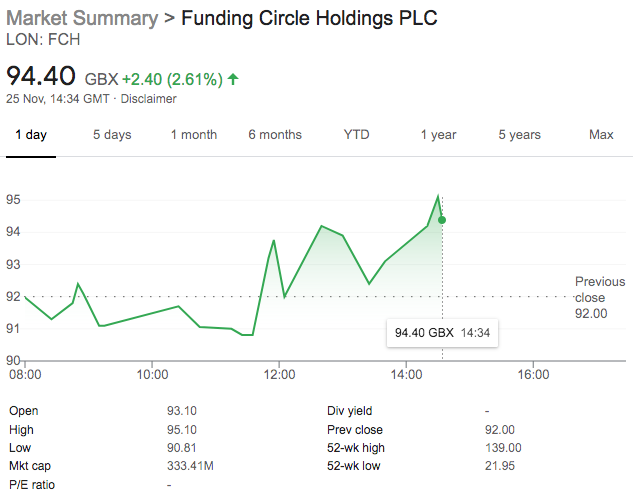Click the Div yield label
This screenshot has height=501, width=633.
(350, 411)
